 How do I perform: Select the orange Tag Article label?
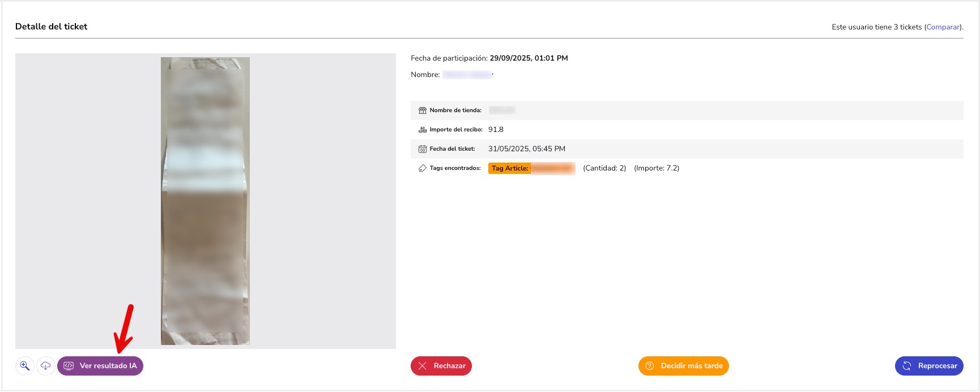tap(510, 168)
